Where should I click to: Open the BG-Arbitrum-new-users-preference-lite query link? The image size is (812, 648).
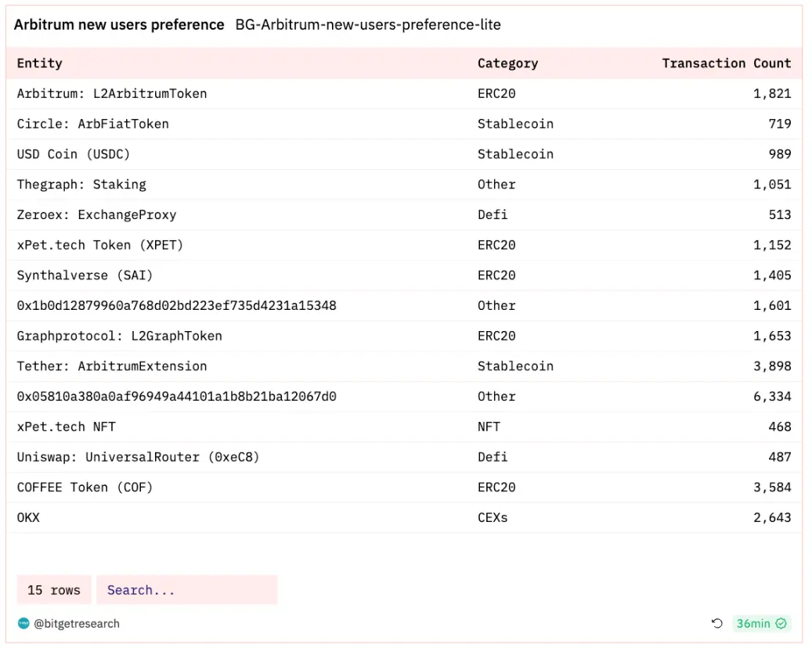coord(368,25)
